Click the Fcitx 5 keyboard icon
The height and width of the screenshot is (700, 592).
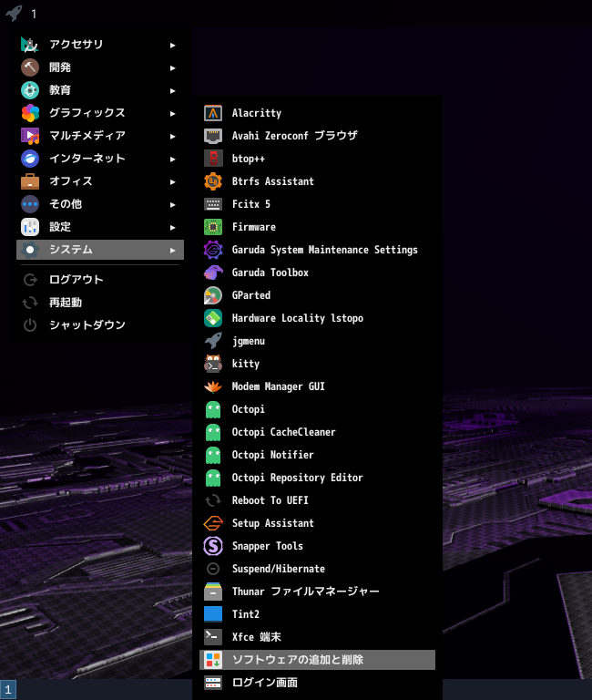pyautogui.click(x=213, y=204)
